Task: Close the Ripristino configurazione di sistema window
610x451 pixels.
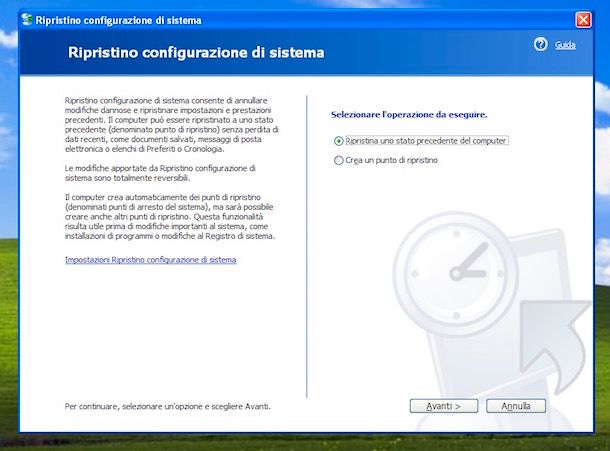Action: coord(583,20)
